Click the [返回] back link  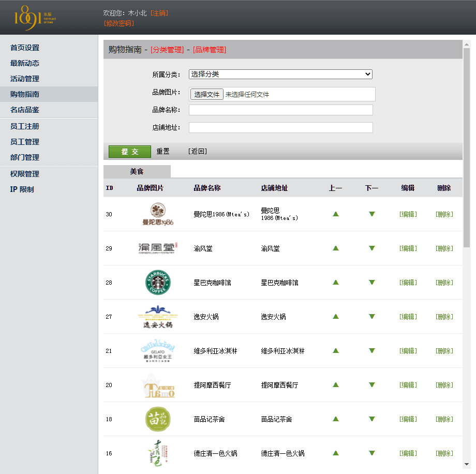[198, 151]
